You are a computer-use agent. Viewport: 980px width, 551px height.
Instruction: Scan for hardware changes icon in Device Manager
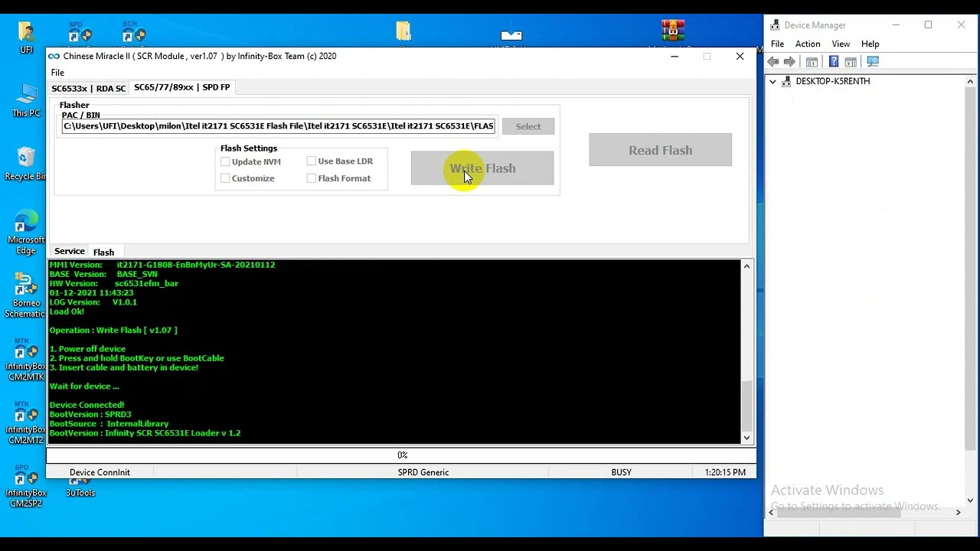coord(873,62)
